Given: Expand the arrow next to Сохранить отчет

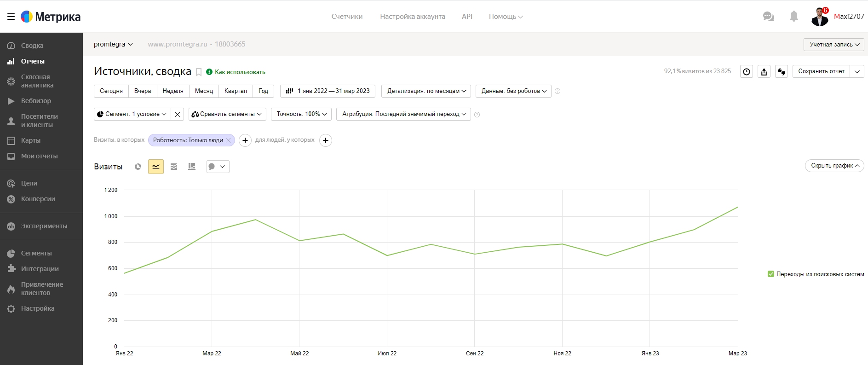Looking at the screenshot, I should click(857, 71).
